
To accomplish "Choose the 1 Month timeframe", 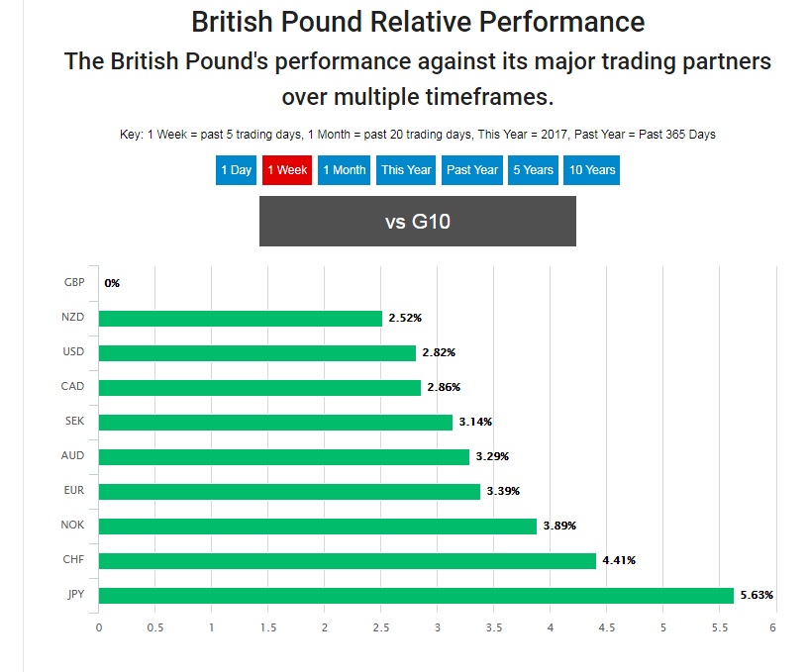I will click(x=344, y=170).
